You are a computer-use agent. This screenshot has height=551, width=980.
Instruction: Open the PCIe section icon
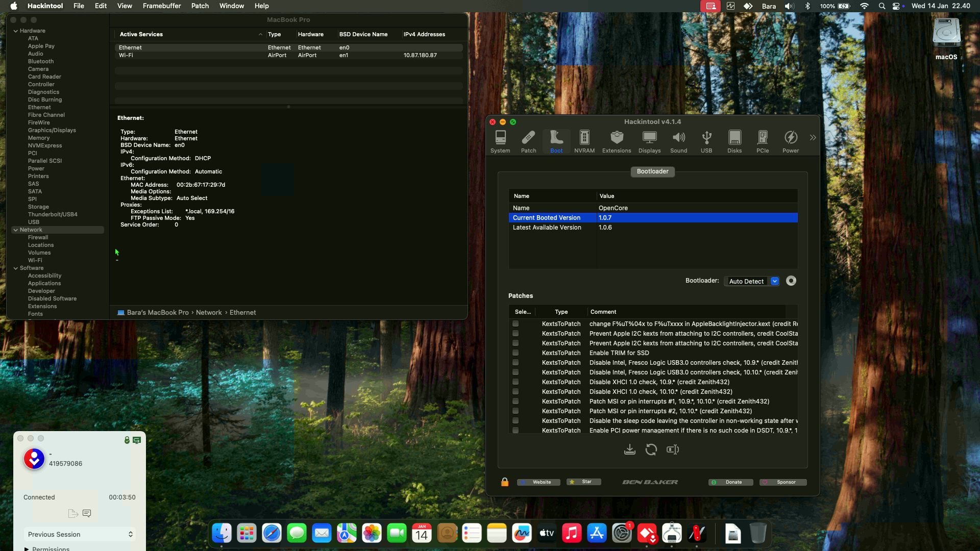(x=762, y=141)
